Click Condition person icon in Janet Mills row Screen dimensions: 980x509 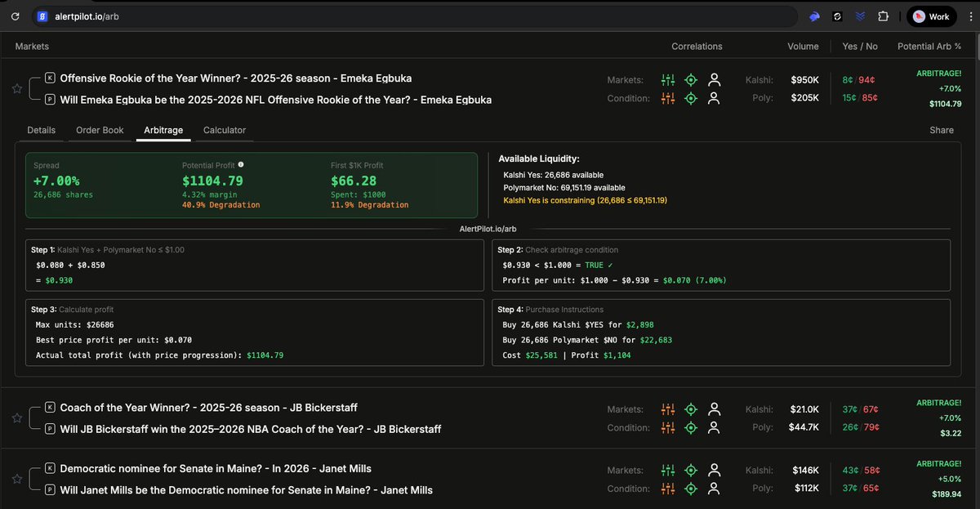click(715, 489)
